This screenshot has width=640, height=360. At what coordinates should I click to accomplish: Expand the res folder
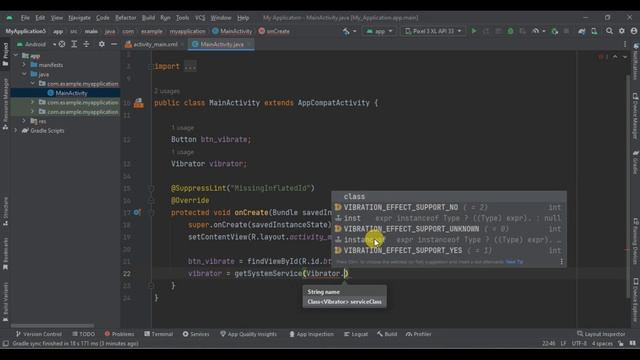coord(24,121)
